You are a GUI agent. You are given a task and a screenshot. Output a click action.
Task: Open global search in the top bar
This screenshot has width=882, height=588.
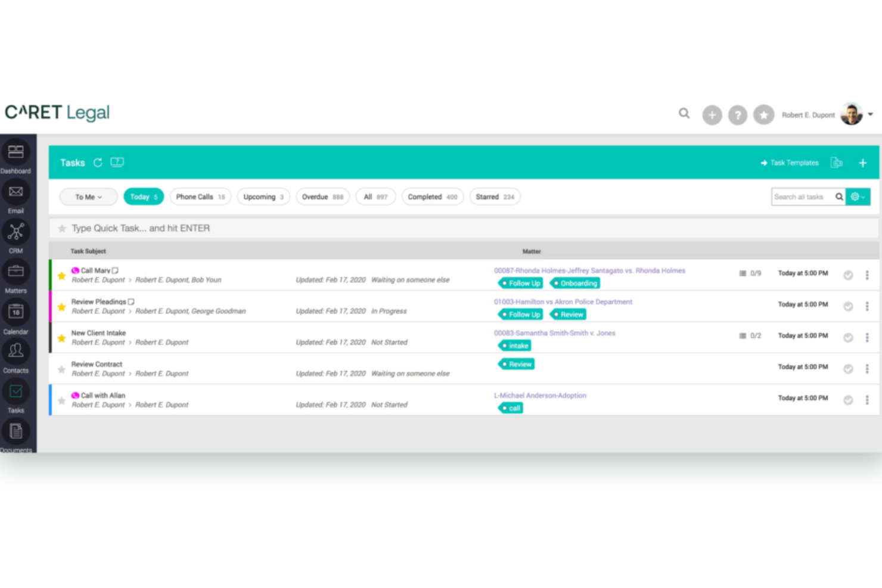684,113
